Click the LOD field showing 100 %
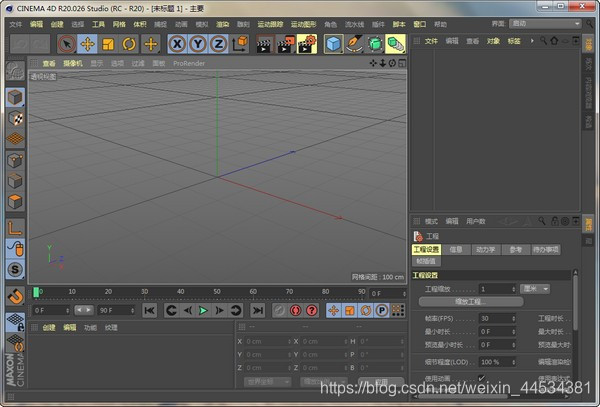 click(x=497, y=362)
